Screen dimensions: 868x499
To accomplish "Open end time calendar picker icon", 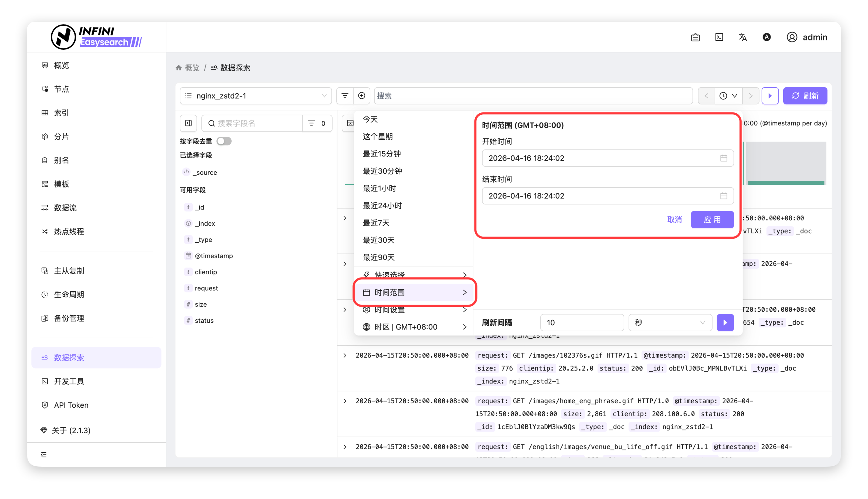I will (723, 196).
